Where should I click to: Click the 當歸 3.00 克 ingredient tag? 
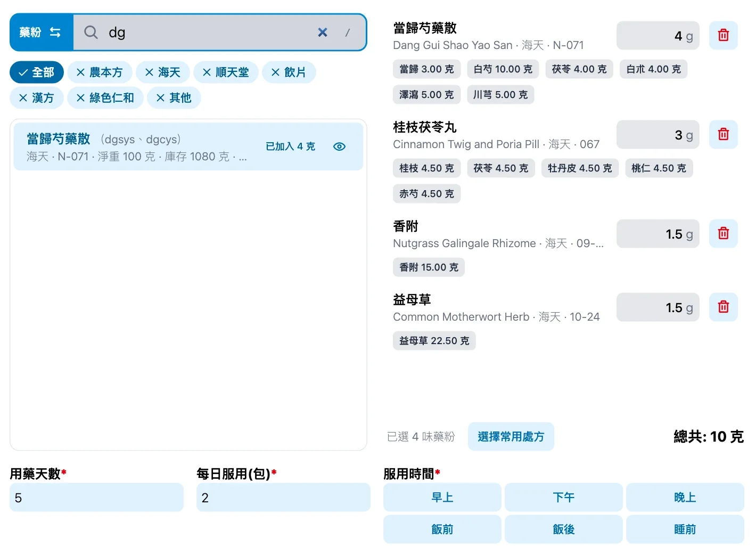coord(427,69)
